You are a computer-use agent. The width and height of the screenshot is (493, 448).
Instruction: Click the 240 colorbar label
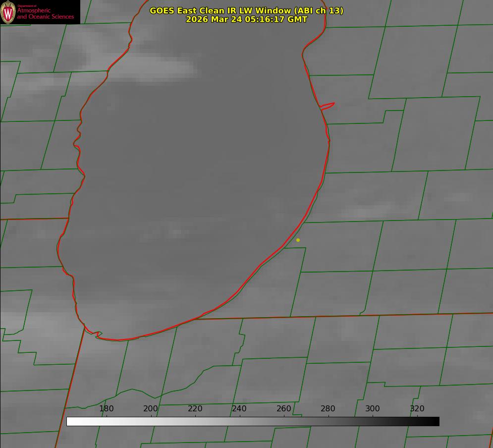(239, 408)
